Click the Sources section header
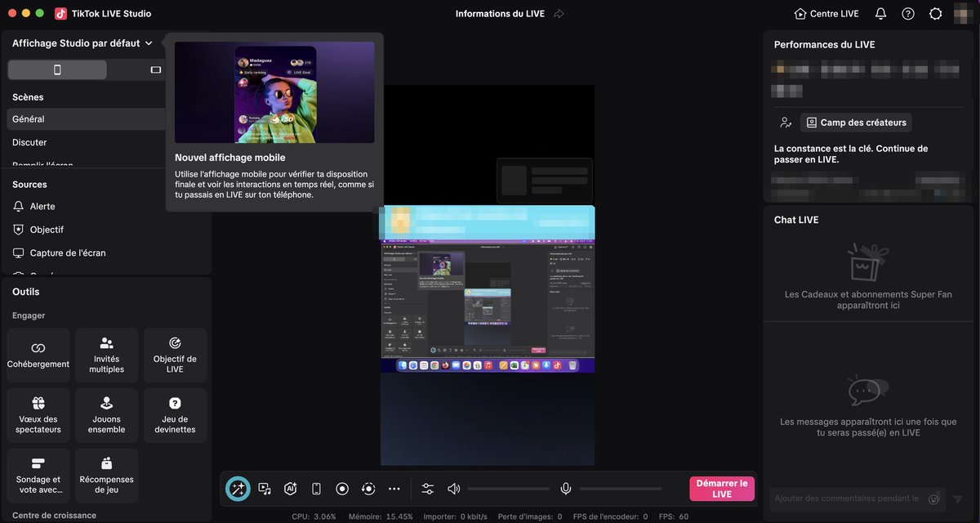 click(x=29, y=185)
